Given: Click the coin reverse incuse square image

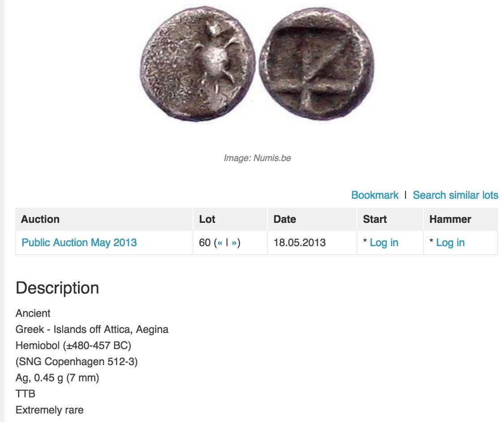Looking at the screenshot, I should coord(317,64).
